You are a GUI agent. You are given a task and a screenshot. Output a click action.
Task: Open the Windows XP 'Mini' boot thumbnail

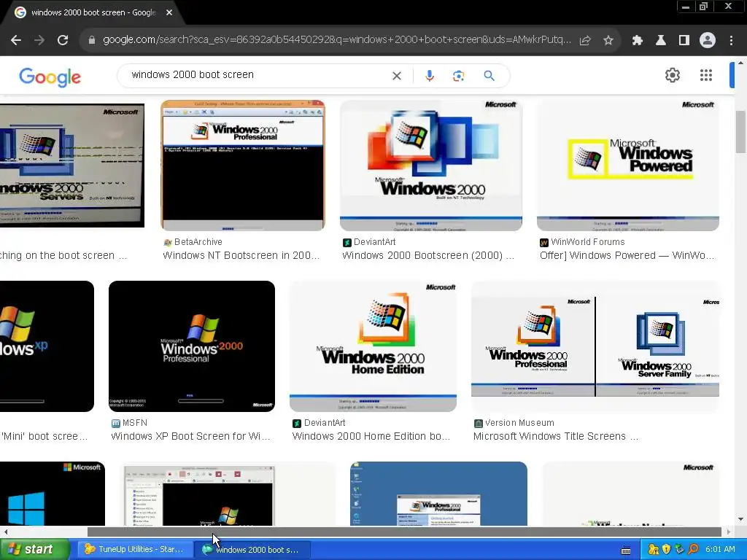pos(47,346)
